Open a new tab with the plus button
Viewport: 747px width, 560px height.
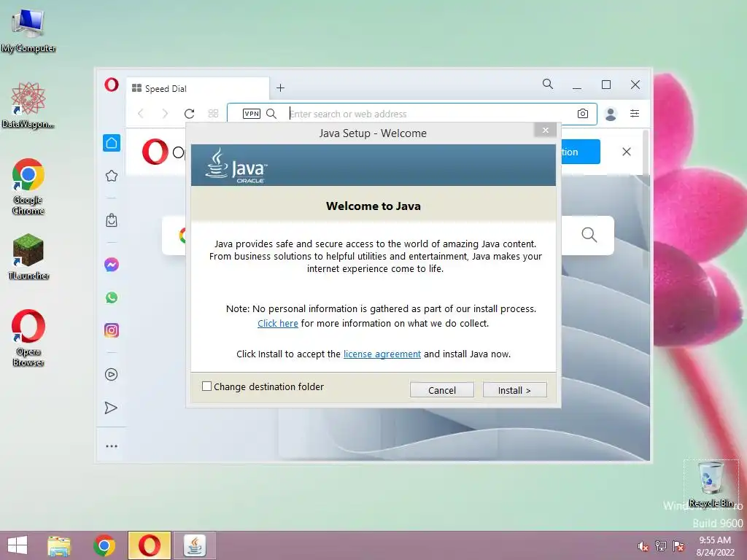point(281,87)
